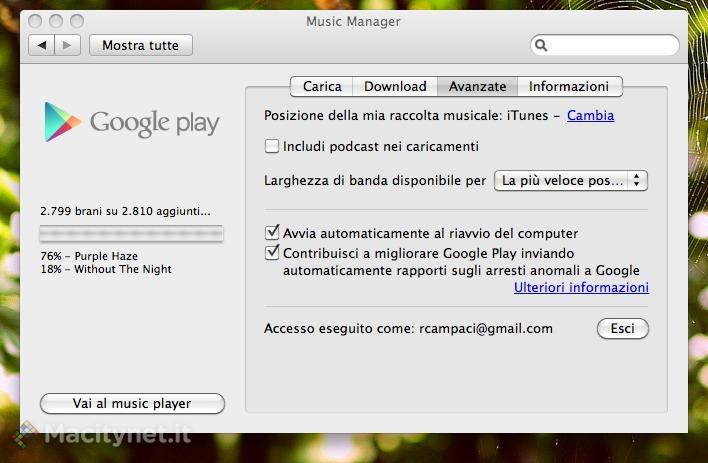This screenshot has width=708, height=463.
Task: Click the bandwidth dropdown stepper arrows
Action: coord(637,180)
